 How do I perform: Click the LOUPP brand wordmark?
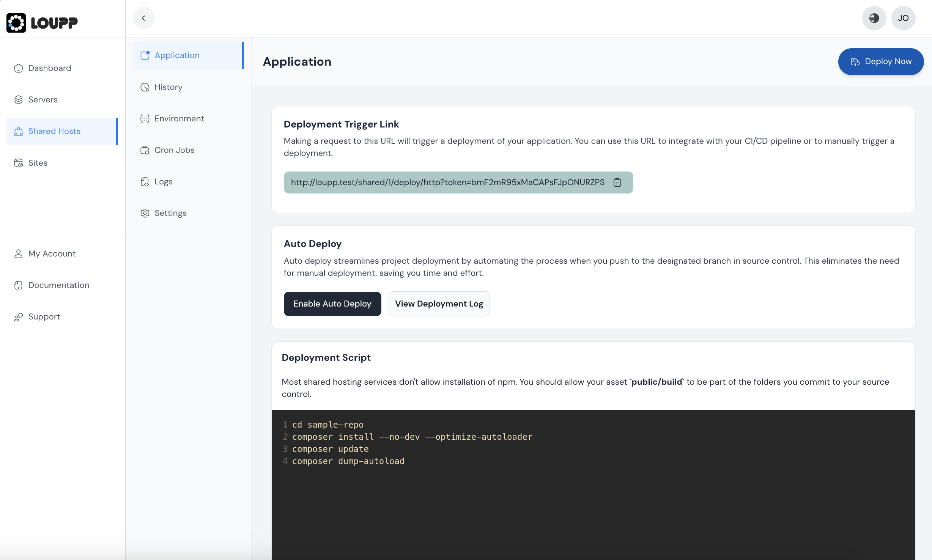pyautogui.click(x=54, y=23)
